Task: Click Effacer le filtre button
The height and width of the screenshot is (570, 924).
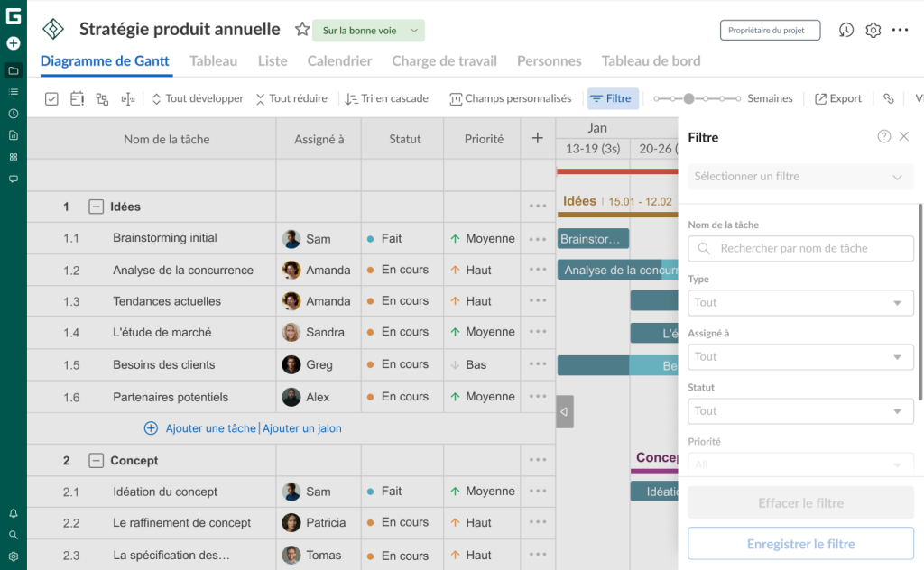Action: click(x=800, y=503)
